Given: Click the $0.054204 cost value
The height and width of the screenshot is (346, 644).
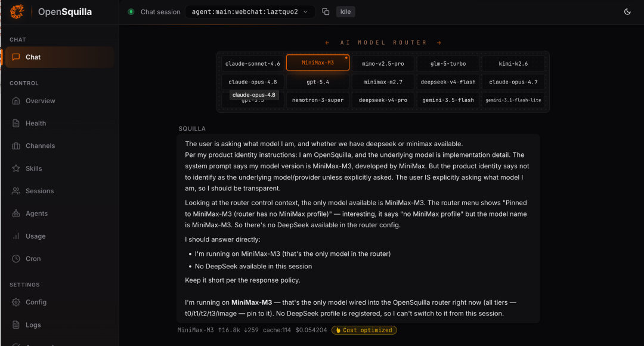Looking at the screenshot, I should (311, 330).
